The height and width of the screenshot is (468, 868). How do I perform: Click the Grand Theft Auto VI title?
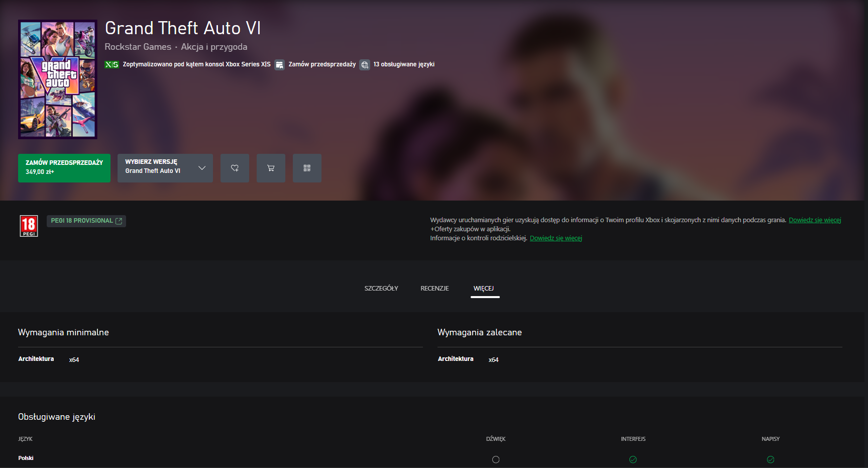point(183,28)
